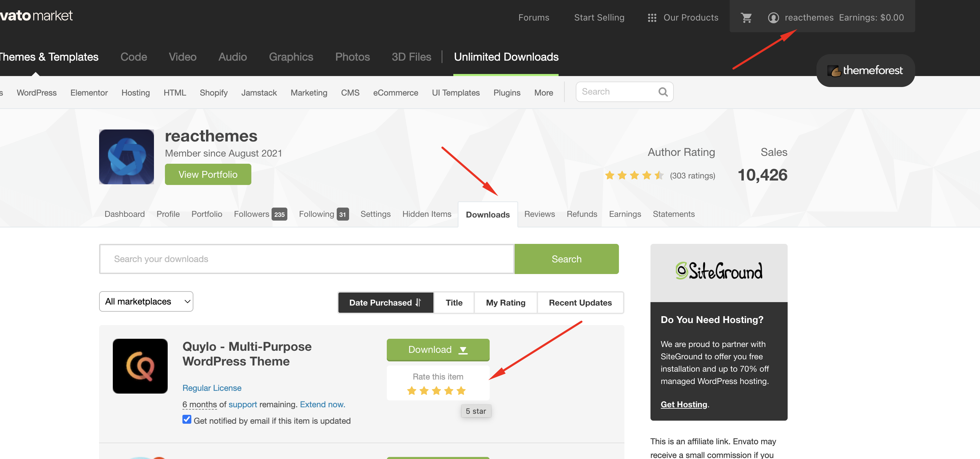Open the Profile tab
980x459 pixels.
(x=168, y=214)
